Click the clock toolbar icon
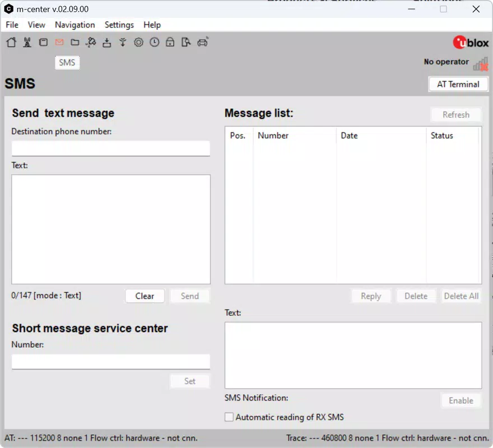Image resolution: width=493 pixels, height=448 pixels. click(x=155, y=42)
